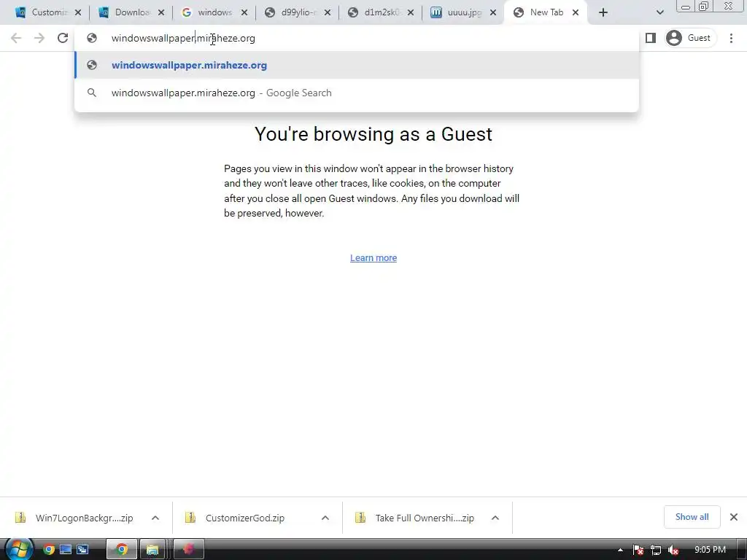Switch to the Downloa tab
This screenshot has height=560, width=747.
click(125, 12)
